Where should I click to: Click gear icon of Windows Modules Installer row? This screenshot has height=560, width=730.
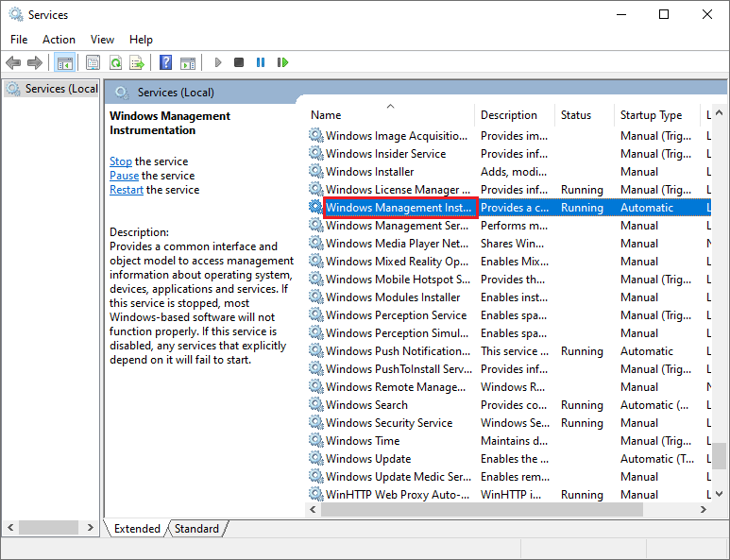[x=316, y=297]
